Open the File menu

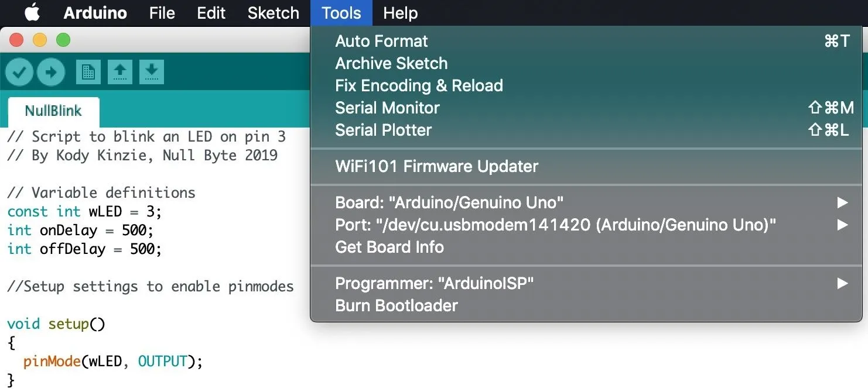coord(162,13)
